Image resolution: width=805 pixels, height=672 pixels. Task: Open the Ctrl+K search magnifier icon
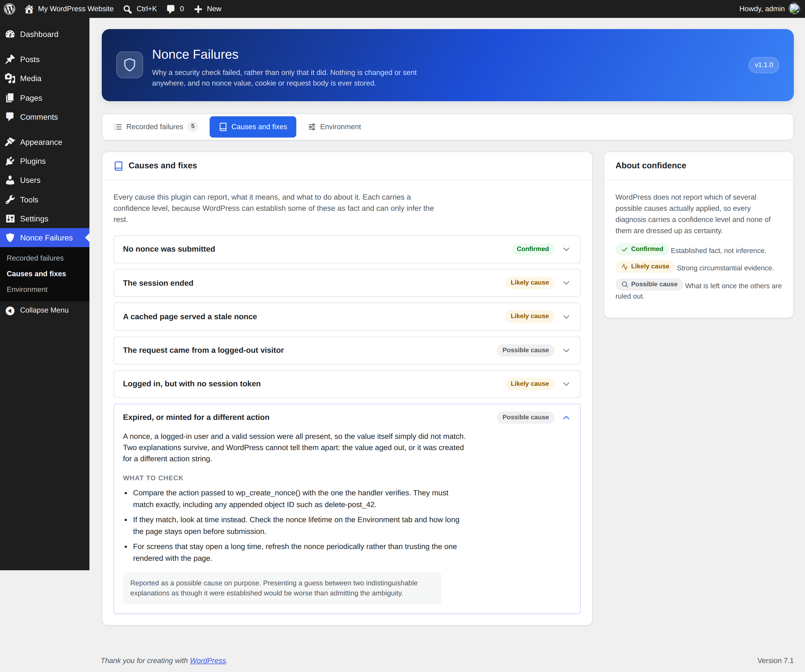(128, 9)
